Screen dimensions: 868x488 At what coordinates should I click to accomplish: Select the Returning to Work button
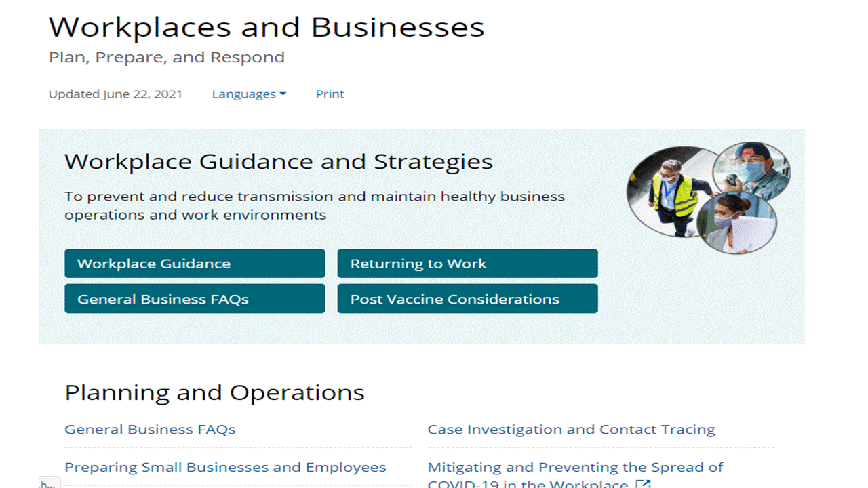pyautogui.click(x=467, y=264)
